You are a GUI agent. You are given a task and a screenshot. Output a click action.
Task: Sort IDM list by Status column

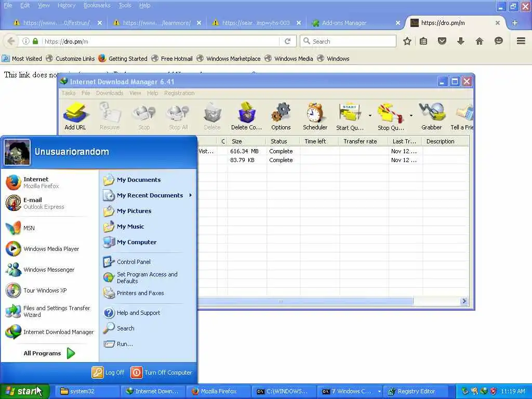(x=283, y=141)
